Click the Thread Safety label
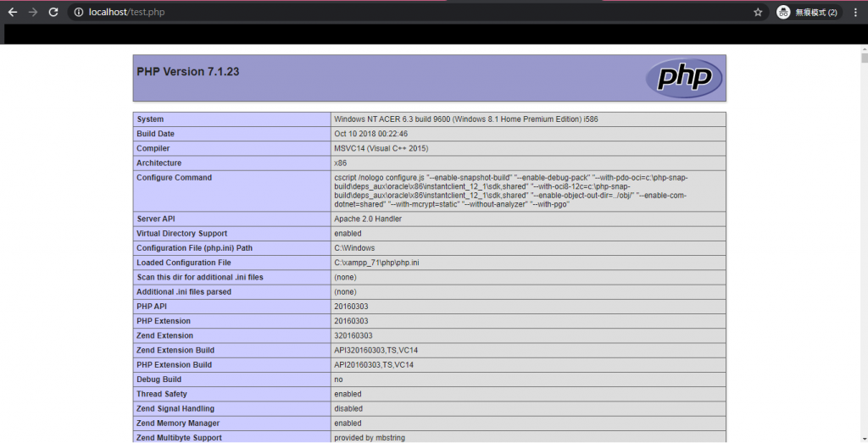 162,394
